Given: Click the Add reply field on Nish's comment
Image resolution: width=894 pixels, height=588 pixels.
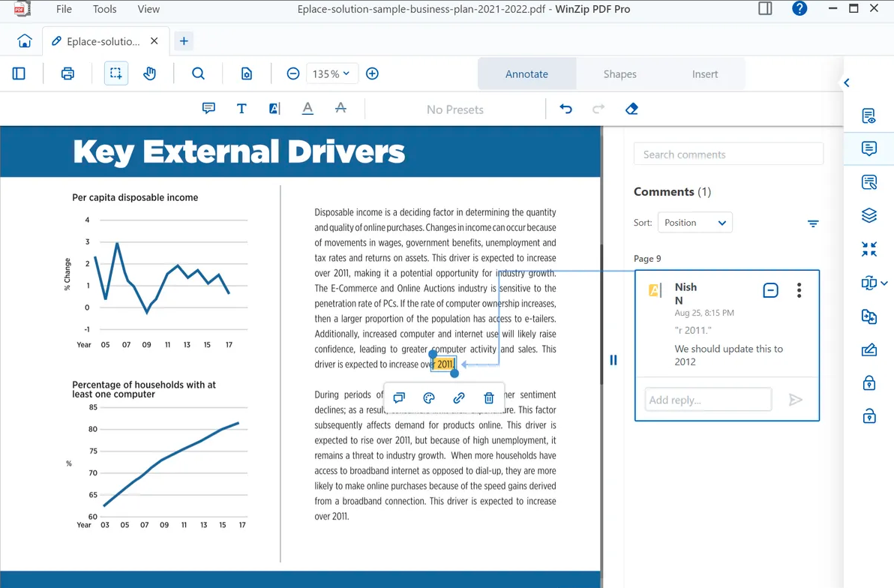Looking at the screenshot, I should 707,399.
